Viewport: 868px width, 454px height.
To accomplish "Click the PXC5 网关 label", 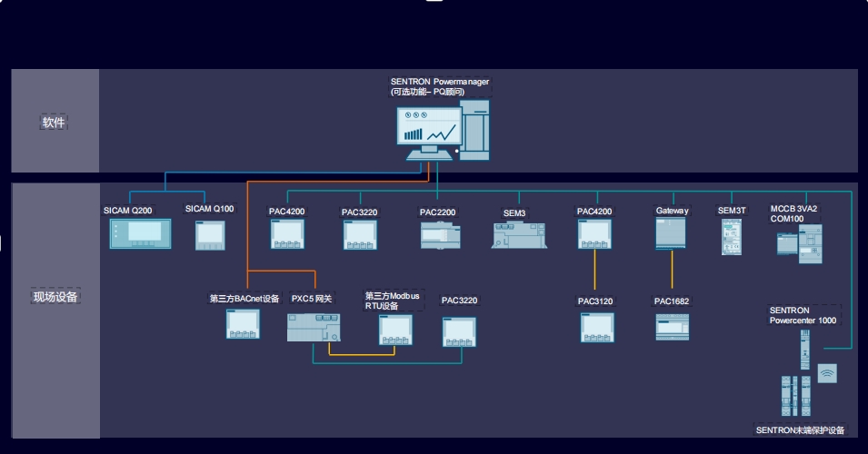I will tap(312, 299).
